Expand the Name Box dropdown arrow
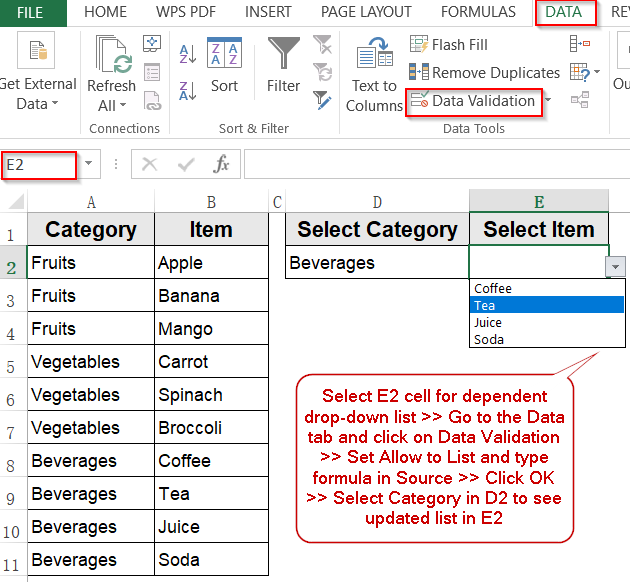 click(x=89, y=165)
